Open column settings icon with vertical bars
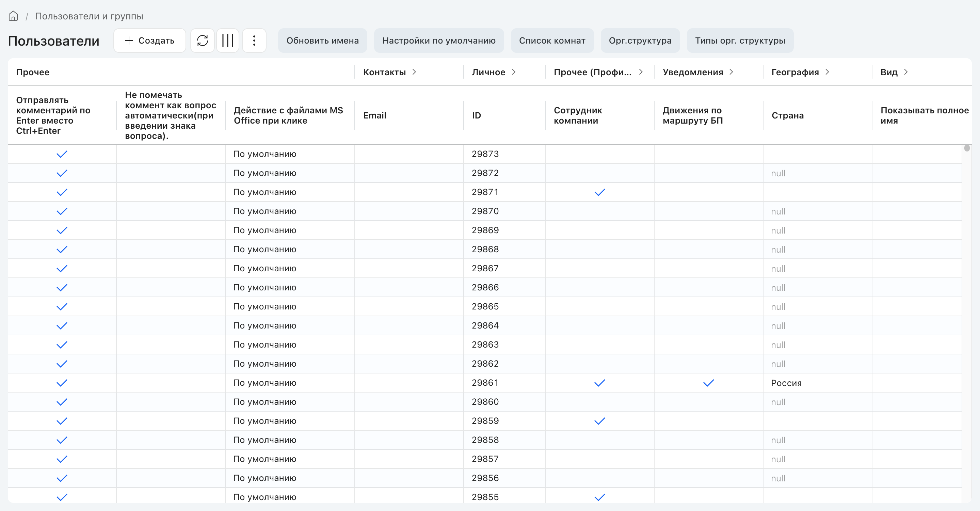Viewport: 980px width, 511px height. tap(227, 40)
